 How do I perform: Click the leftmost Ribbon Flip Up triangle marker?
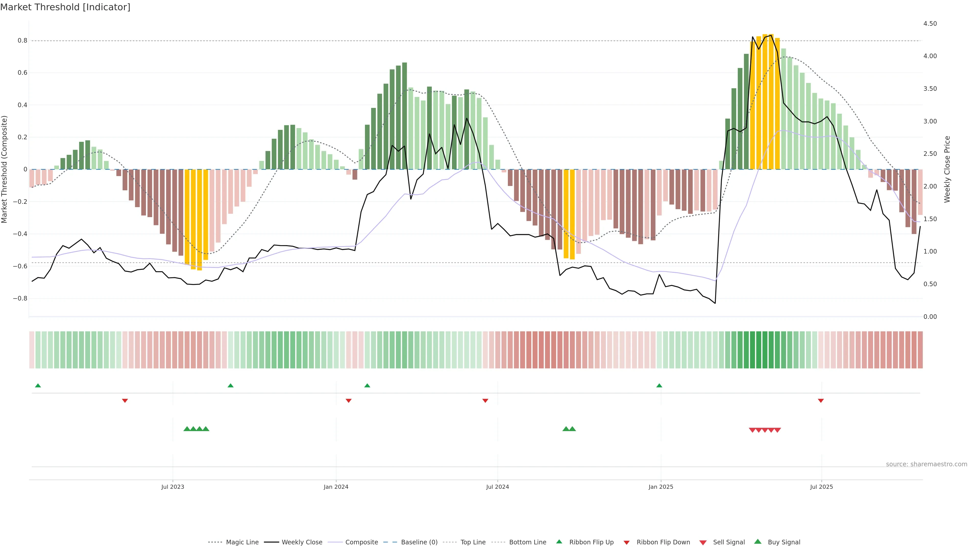click(38, 386)
